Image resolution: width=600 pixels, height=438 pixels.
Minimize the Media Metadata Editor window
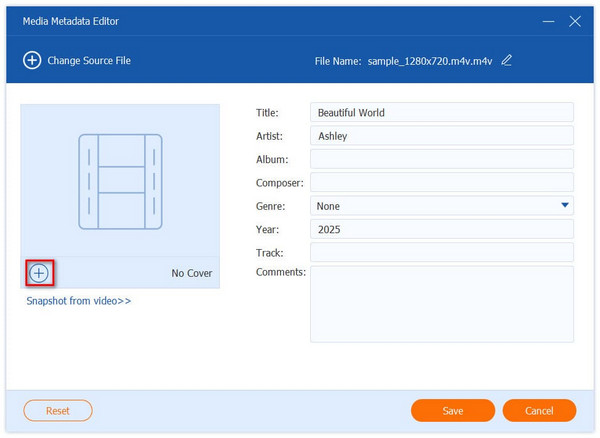point(548,21)
